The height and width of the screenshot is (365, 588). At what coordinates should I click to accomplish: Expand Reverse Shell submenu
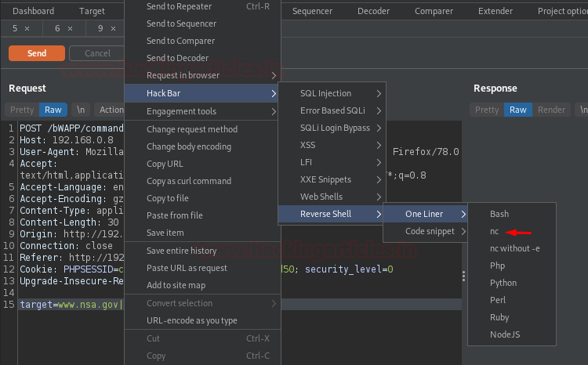(x=332, y=214)
